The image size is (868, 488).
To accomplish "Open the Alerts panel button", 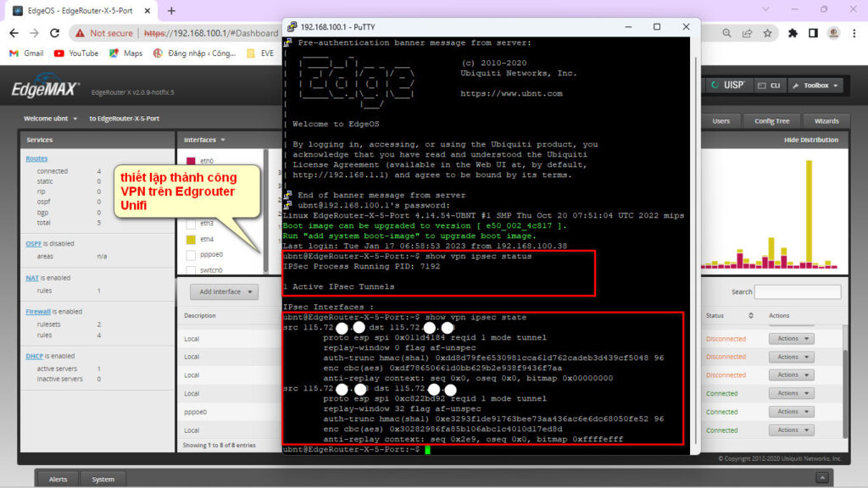I will pyautogui.click(x=58, y=480).
